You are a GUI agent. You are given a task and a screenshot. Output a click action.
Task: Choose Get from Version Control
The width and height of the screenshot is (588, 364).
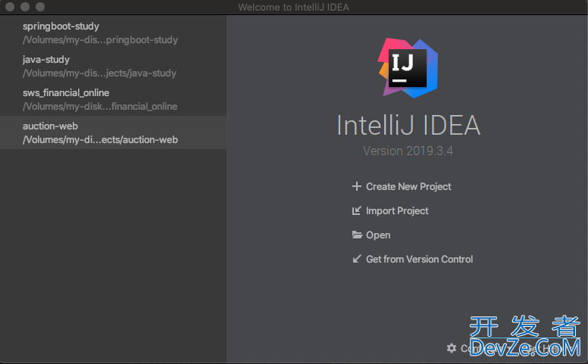click(x=419, y=260)
